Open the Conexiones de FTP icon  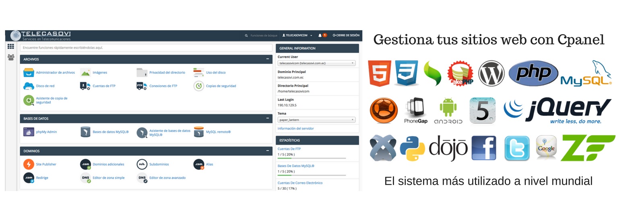[x=142, y=86]
